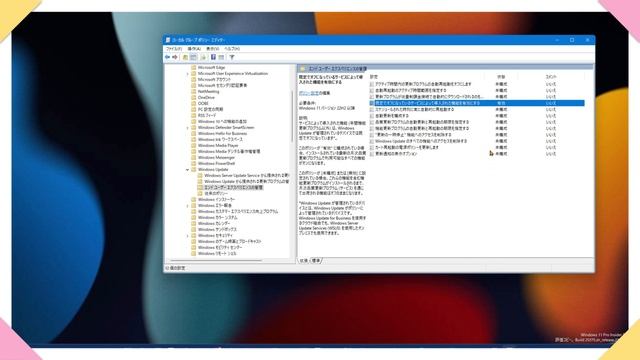Sort by the コメント column header
The image size is (640, 360).
coord(551,77)
